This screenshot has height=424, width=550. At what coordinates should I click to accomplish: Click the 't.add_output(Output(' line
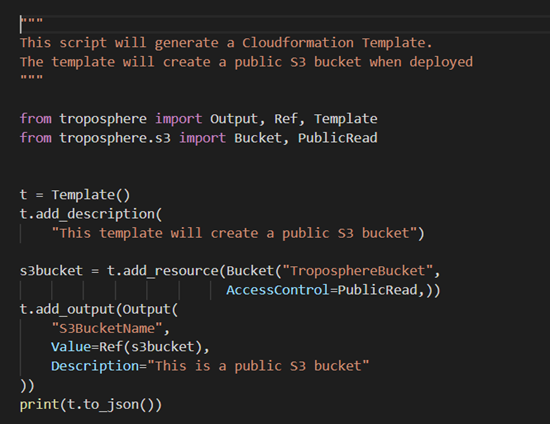(99, 309)
